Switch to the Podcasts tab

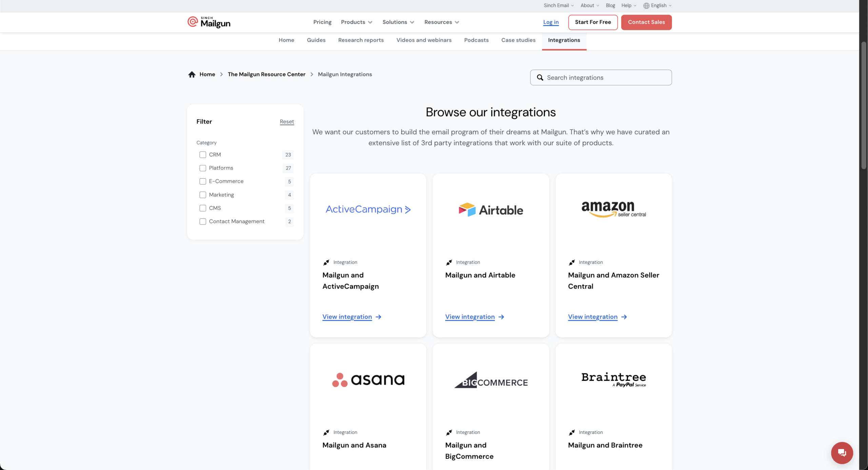click(476, 40)
